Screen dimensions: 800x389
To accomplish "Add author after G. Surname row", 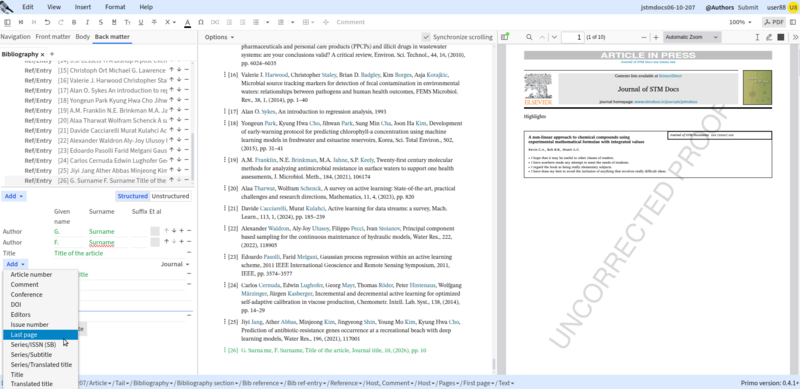I will [x=181, y=231].
